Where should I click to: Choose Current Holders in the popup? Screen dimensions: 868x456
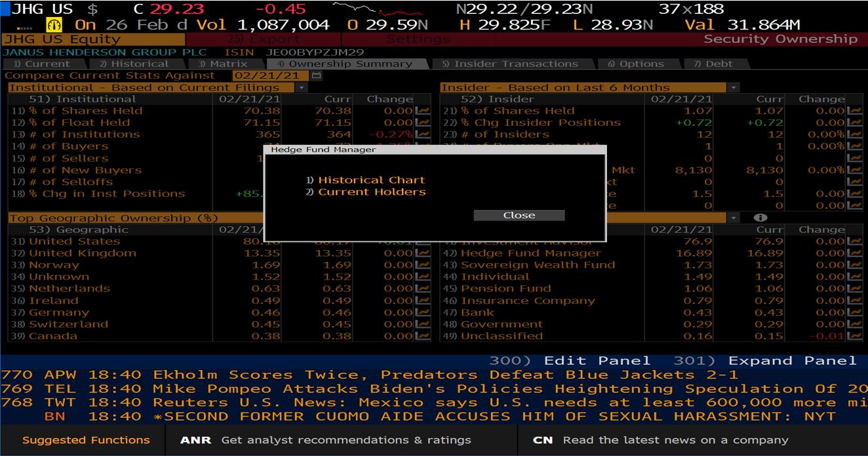click(x=366, y=192)
